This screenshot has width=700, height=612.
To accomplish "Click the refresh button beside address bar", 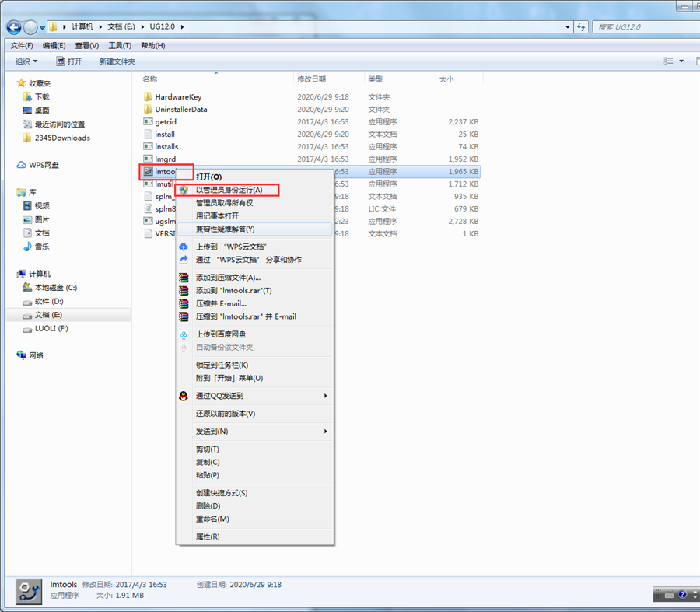I will point(581,27).
